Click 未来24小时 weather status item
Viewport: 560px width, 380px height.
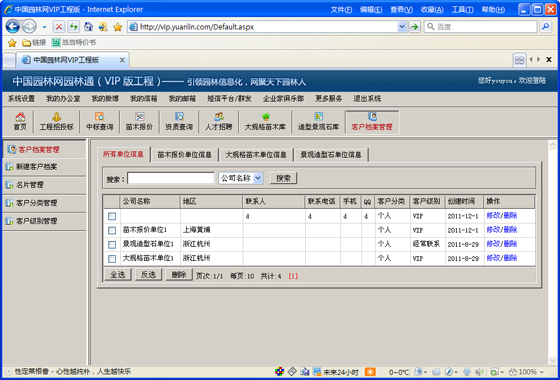[x=336, y=372]
